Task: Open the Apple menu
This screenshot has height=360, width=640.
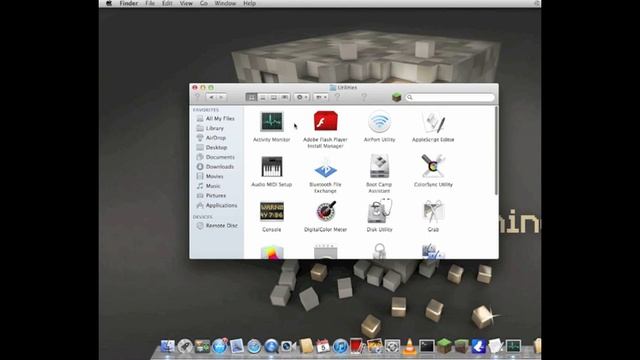Action: (109, 3)
